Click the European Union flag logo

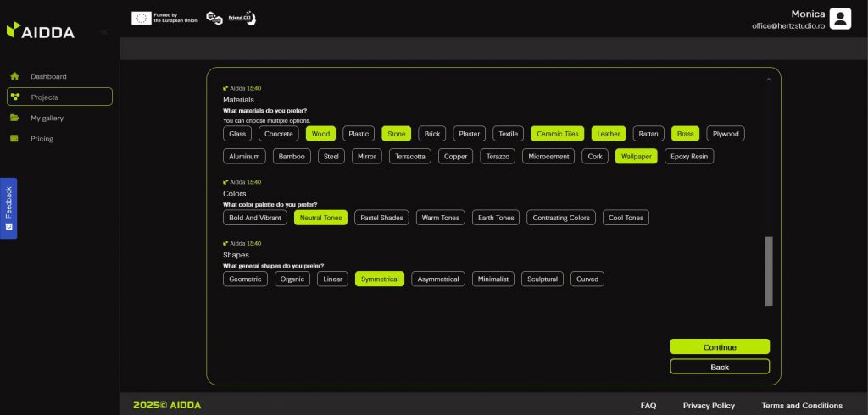pos(142,18)
